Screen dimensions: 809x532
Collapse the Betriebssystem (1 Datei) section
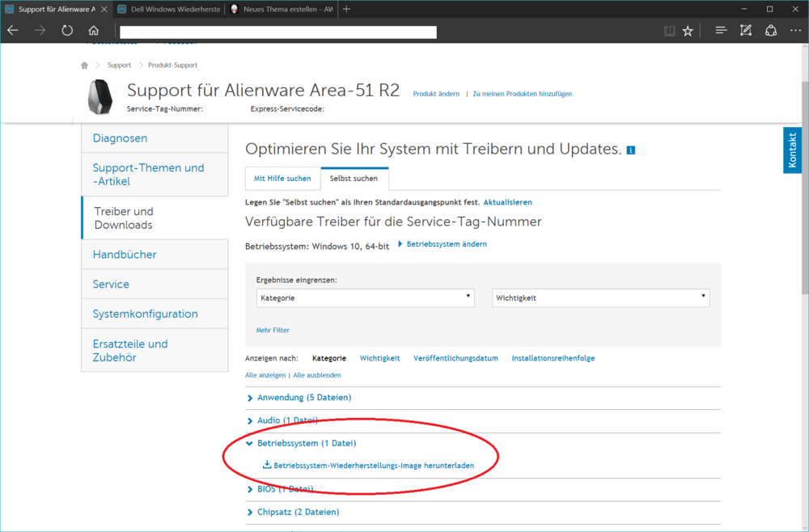tap(306, 443)
